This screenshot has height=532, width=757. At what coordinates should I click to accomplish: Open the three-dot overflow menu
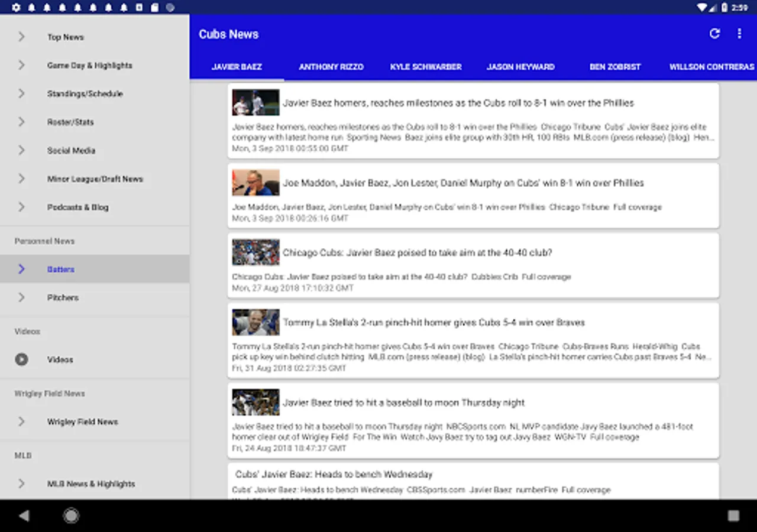click(739, 34)
